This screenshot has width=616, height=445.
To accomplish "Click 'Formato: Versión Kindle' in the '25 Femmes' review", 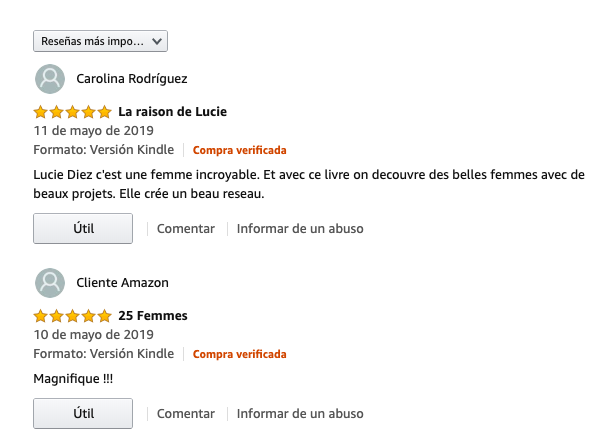I will (x=103, y=354).
